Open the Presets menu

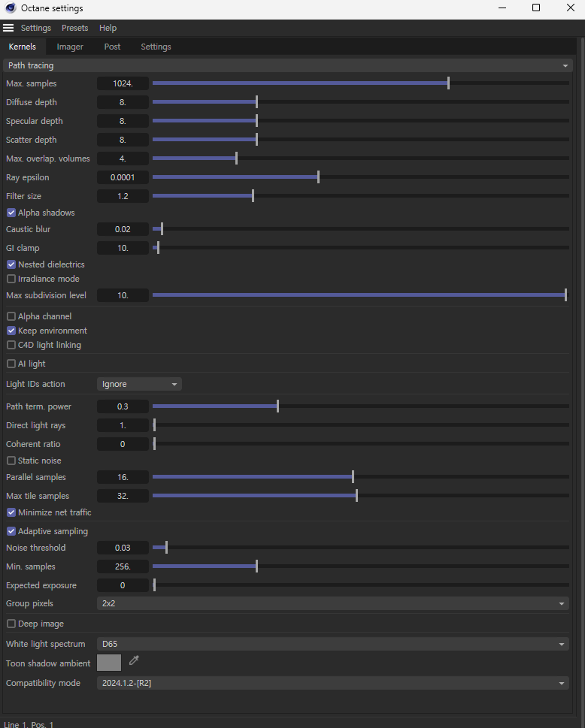74,28
